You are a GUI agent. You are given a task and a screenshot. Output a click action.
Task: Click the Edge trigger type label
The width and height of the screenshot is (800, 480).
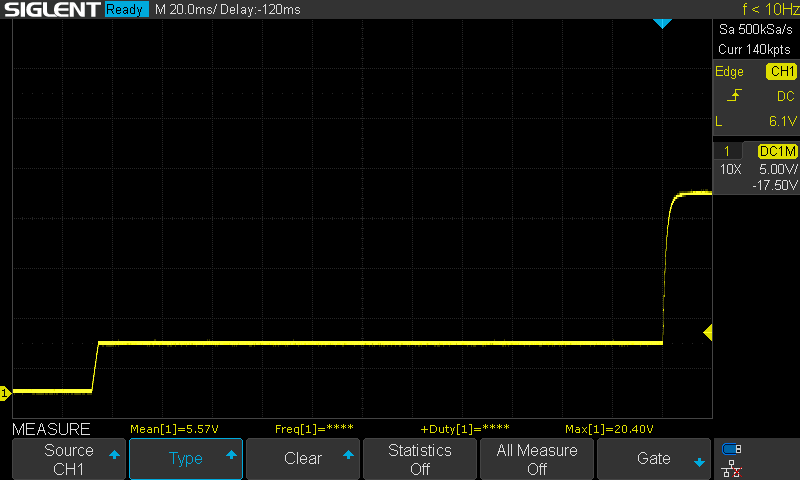(729, 71)
